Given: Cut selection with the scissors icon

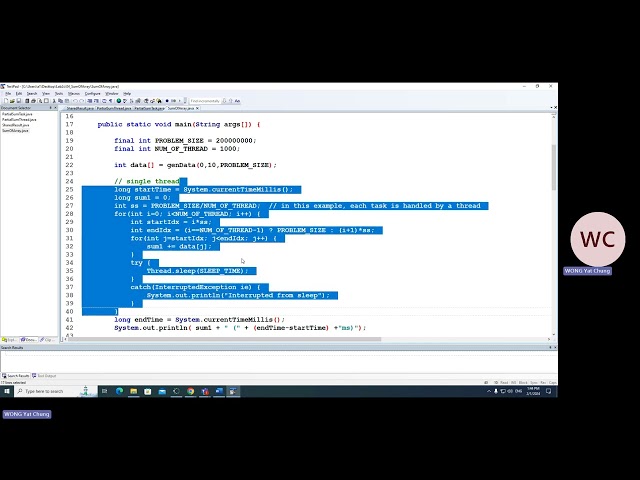Looking at the screenshot, I should tap(54, 101).
